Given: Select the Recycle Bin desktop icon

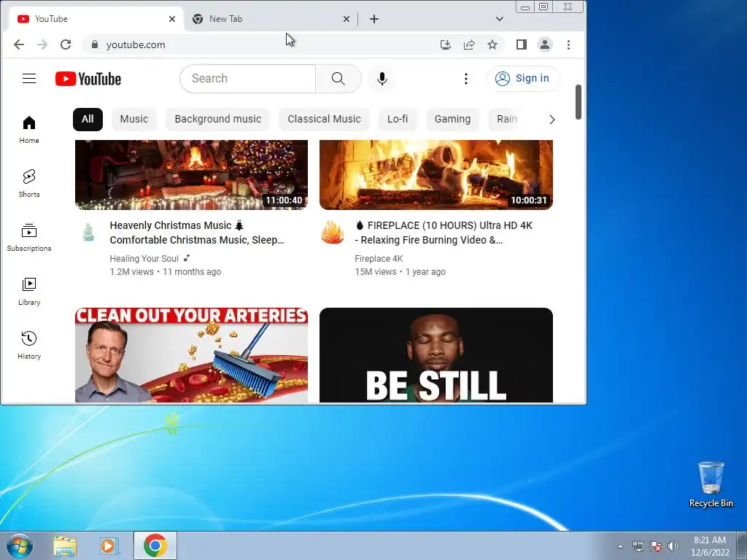Looking at the screenshot, I should coord(711,485).
